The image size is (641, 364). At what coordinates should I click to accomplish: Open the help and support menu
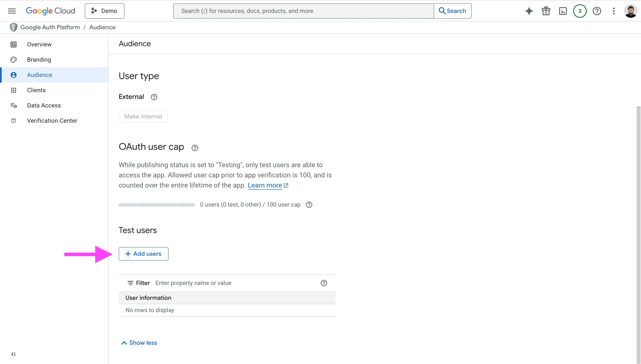click(597, 11)
